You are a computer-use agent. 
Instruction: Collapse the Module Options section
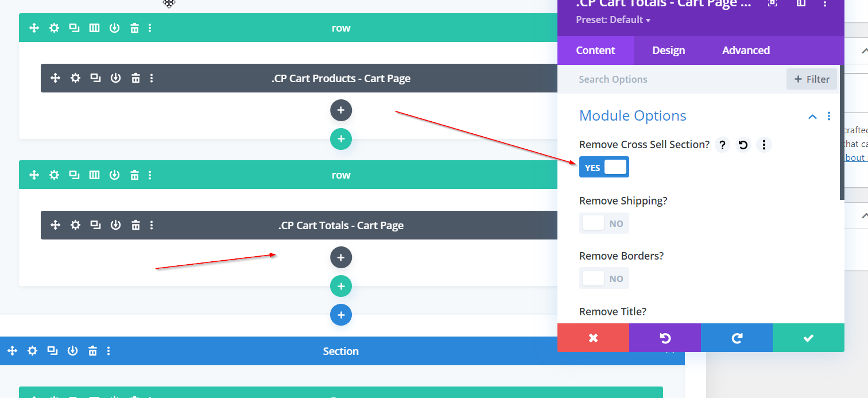[x=812, y=117]
